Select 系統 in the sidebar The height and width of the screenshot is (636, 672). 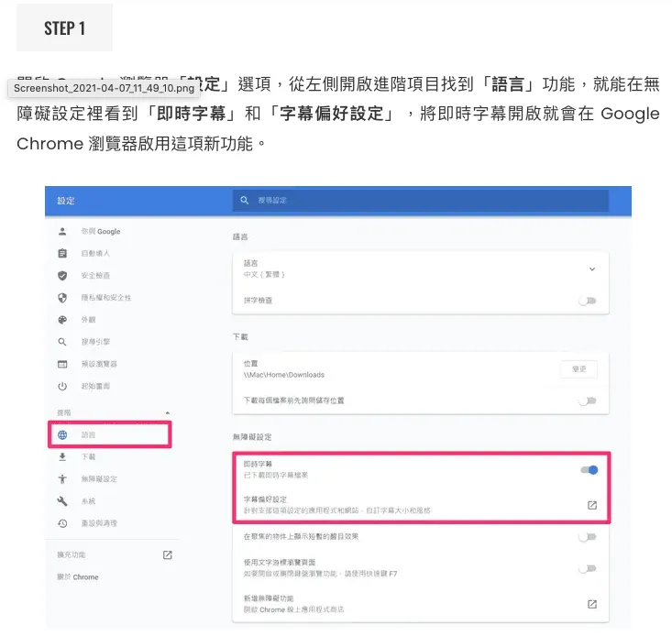pyautogui.click(x=88, y=501)
